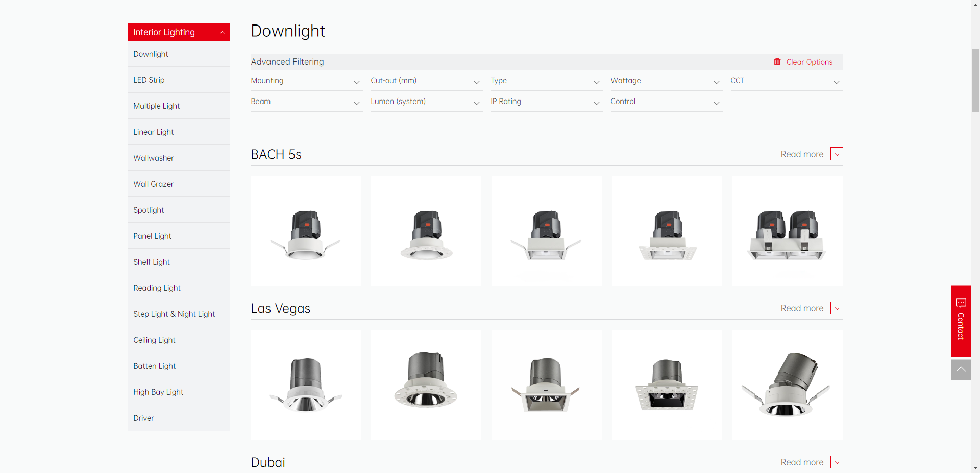Click the BACH 5s Read more link
Viewport: 980px width, 473px height.
tap(801, 154)
